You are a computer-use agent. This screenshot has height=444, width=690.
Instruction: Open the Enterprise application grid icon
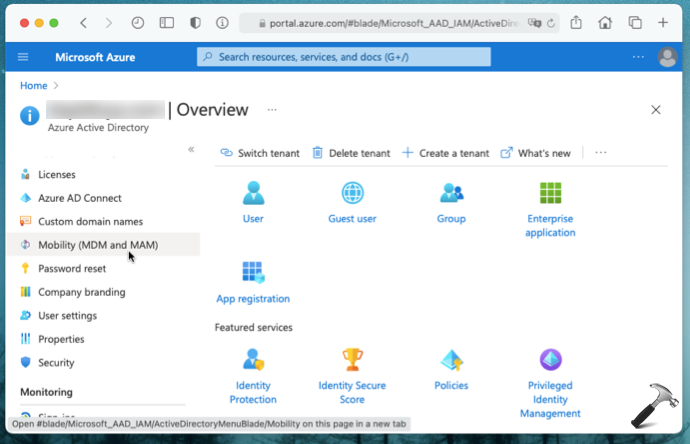(550, 193)
